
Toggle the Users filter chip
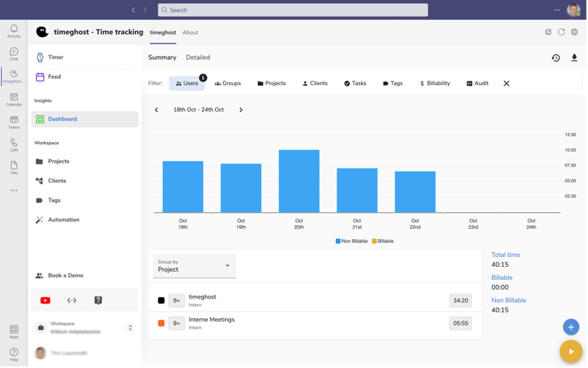(x=187, y=84)
